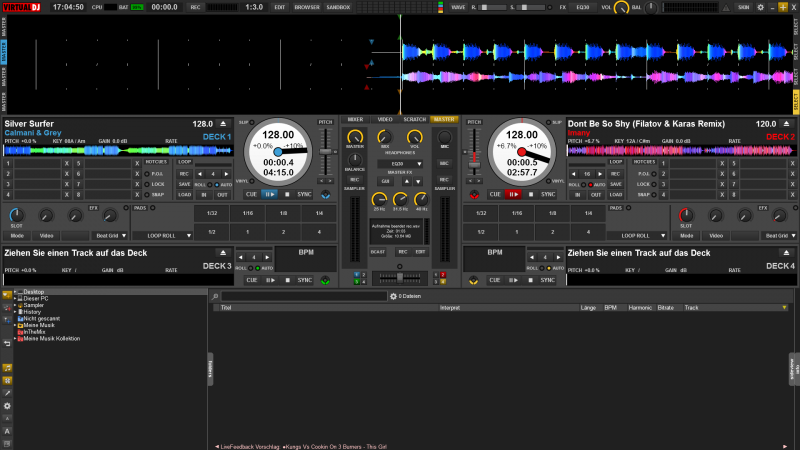
Task: Click the blue circular icon beside Deck 1 SYNC
Action: (326, 195)
